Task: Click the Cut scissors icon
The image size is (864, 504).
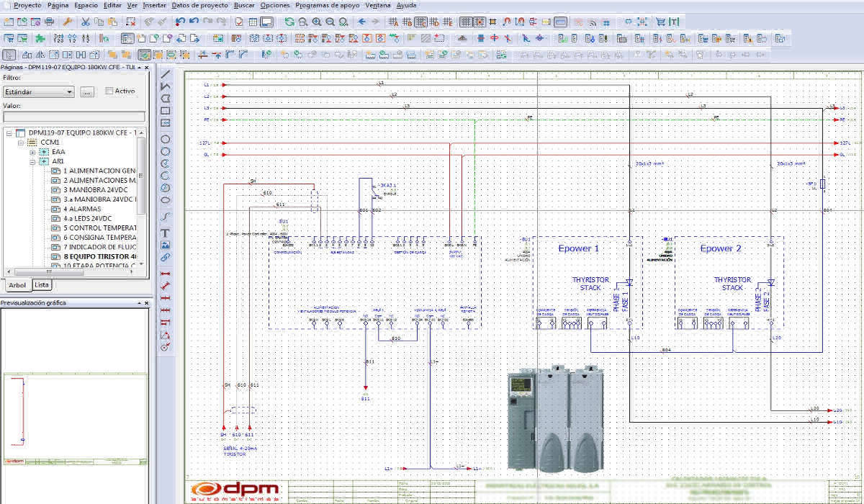Action: pyautogui.click(x=85, y=22)
